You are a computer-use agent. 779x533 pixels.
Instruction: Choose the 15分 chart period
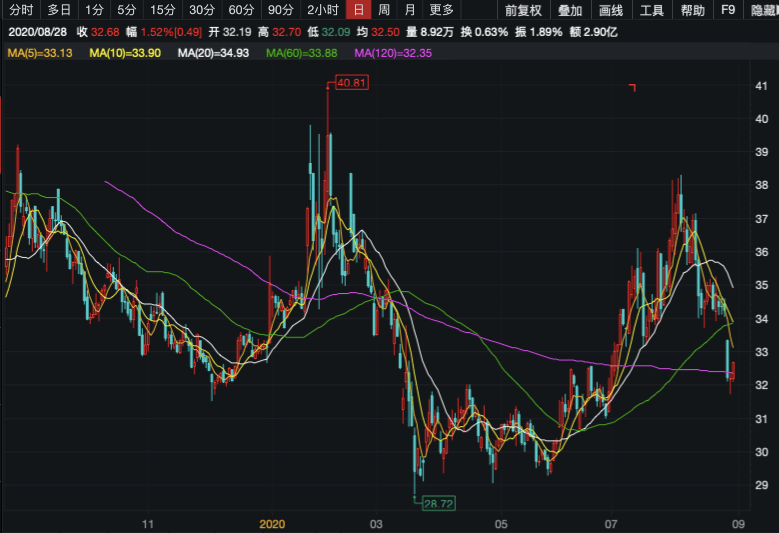pos(162,11)
